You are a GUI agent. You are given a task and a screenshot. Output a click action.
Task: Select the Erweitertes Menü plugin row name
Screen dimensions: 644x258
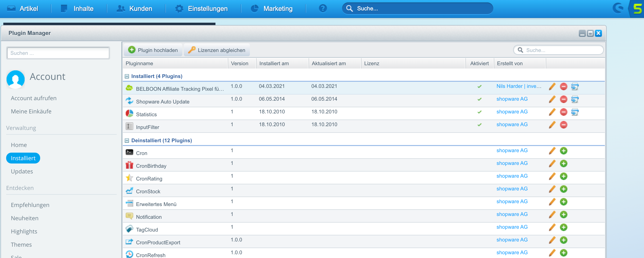click(x=156, y=204)
